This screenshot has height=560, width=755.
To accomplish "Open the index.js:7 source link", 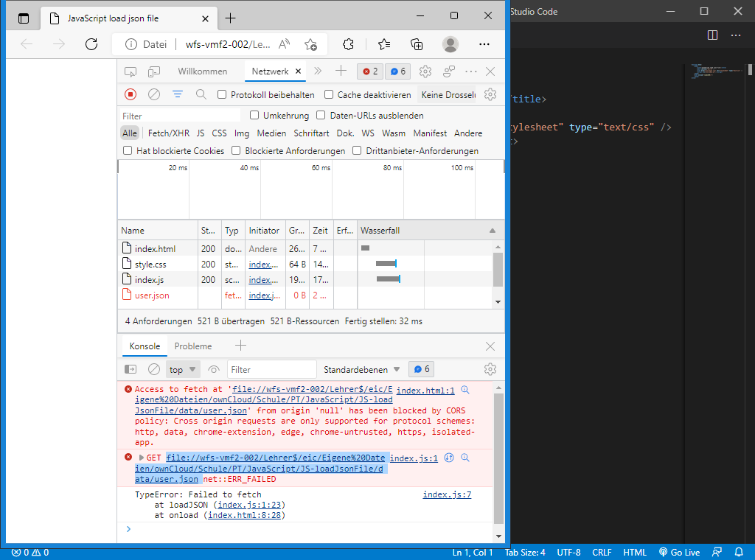I will coord(447,494).
